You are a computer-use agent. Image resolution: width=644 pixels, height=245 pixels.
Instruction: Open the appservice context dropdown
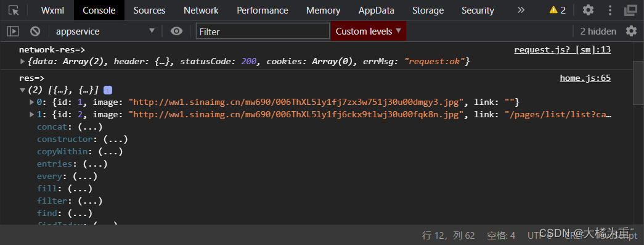(105, 31)
